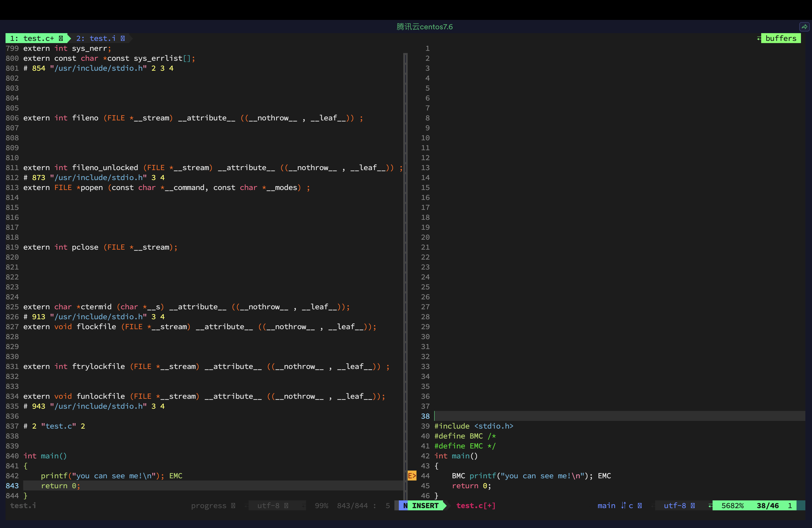The image size is (812, 528).
Task: Click the INSERT mode indicator in the statusline
Action: (x=425, y=505)
